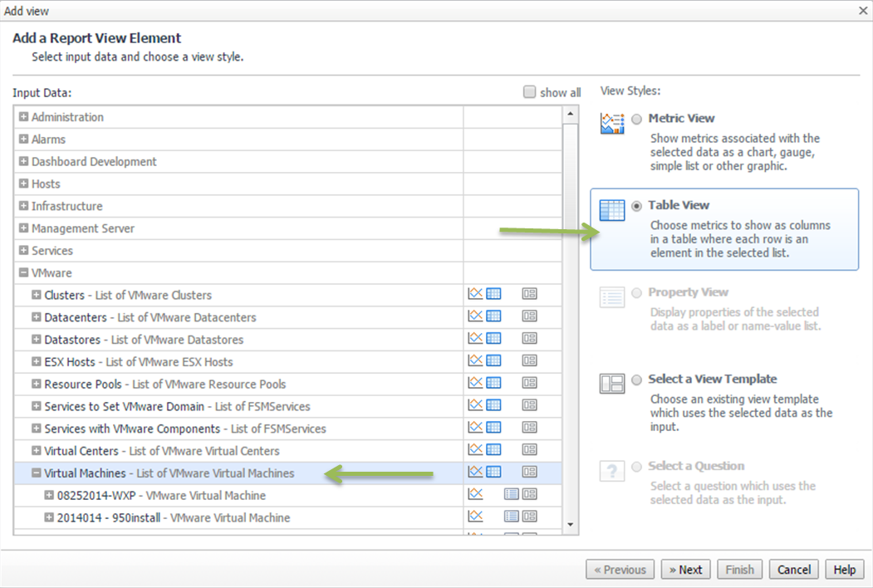Click the template icon in 08252014-WXP row
This screenshot has width=873, height=588.
529,494
